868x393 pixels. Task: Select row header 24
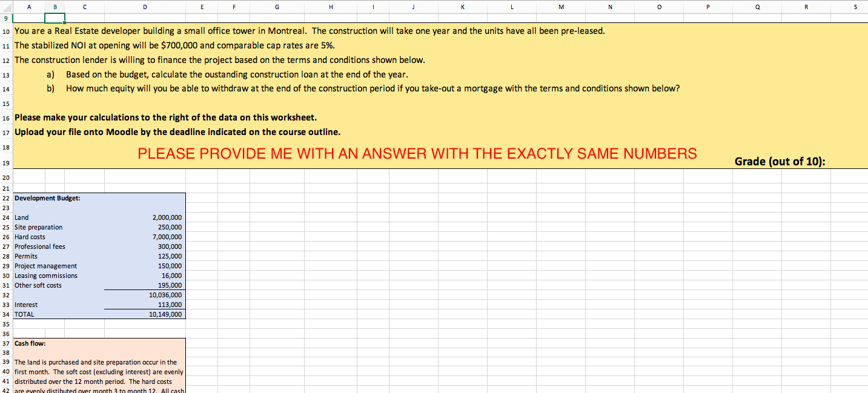(x=6, y=217)
